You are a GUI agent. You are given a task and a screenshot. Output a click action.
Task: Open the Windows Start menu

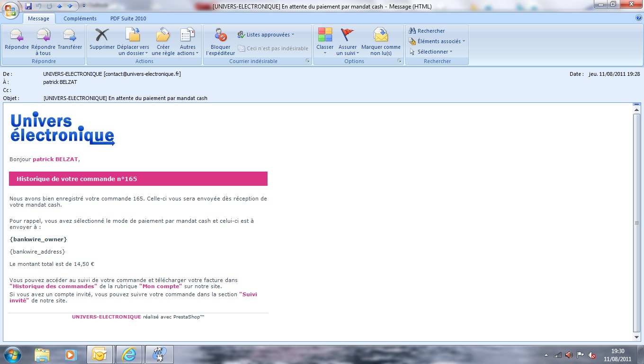point(12,354)
